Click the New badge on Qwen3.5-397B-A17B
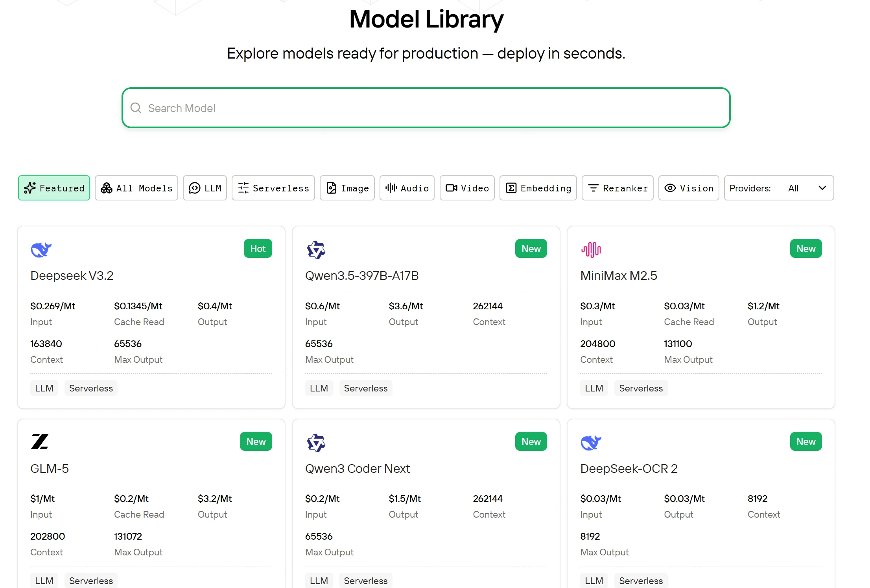This screenshot has height=588, width=870. pyautogui.click(x=531, y=248)
